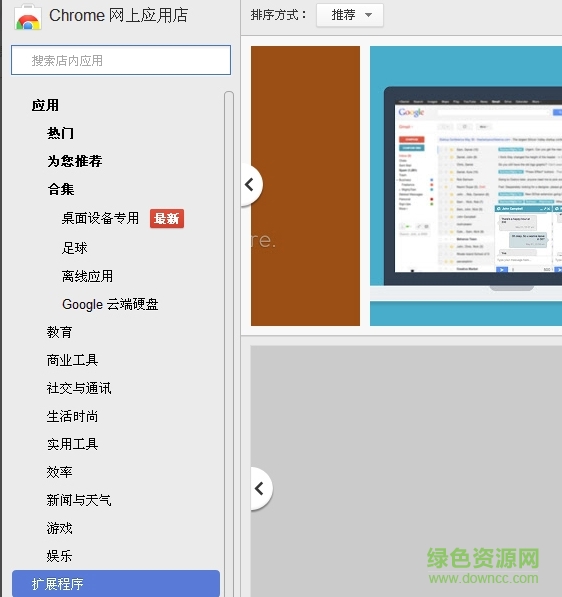Click the left arrow on the top banner
The image size is (562, 597).
tap(251, 185)
